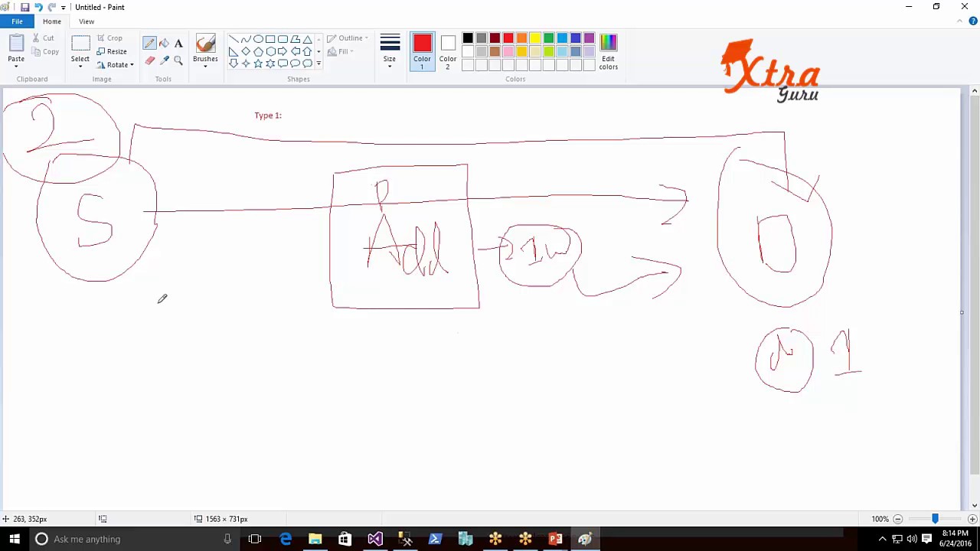Click the vertical scrollbar down arrow
This screenshot has width=980, height=551.
click(974, 504)
